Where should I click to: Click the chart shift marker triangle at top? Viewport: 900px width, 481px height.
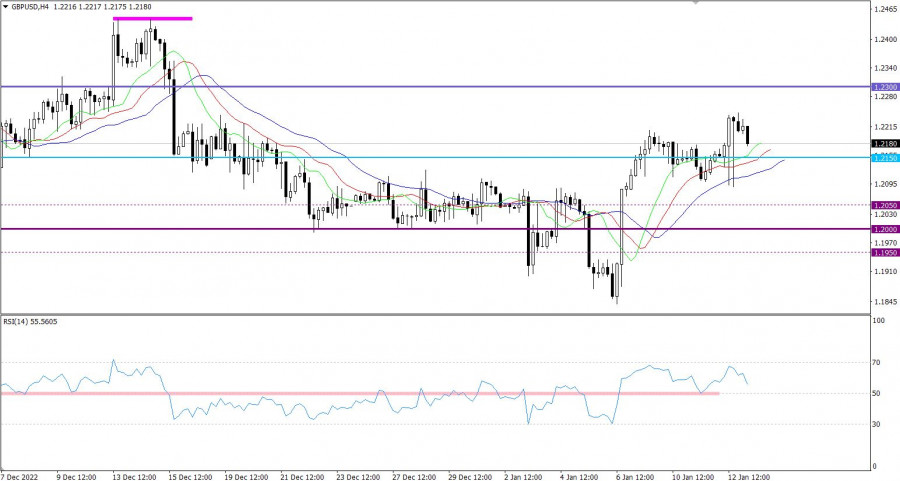click(x=697, y=3)
